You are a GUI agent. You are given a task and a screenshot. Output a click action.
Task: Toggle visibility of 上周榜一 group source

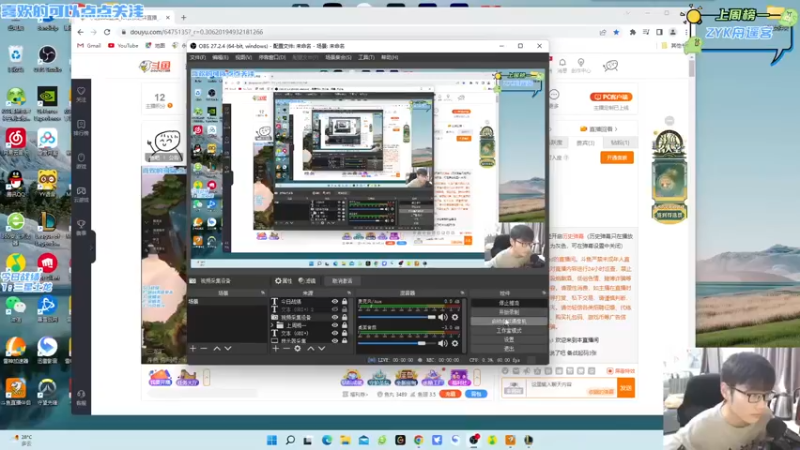point(335,325)
